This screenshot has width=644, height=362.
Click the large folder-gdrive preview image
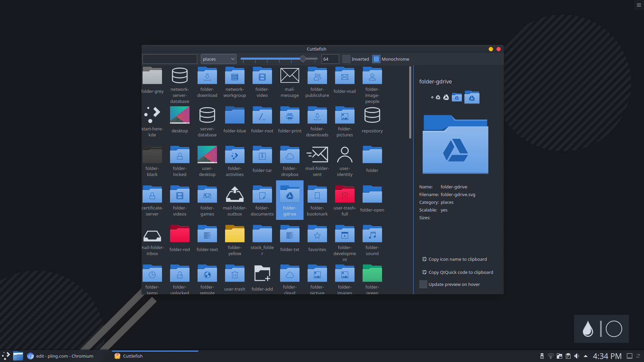click(x=455, y=144)
